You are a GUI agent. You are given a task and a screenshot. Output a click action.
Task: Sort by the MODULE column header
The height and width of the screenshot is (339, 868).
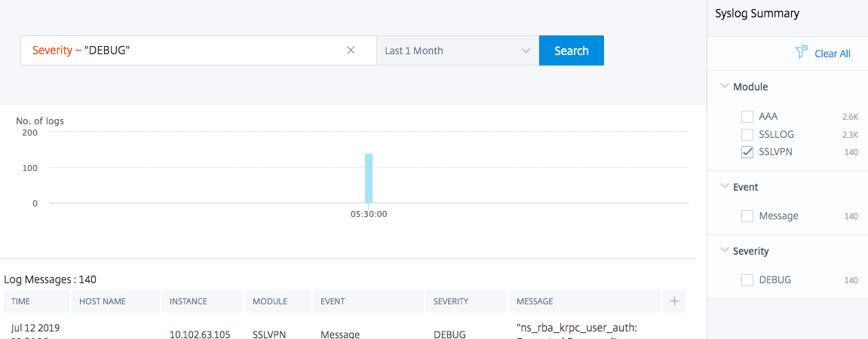[278, 301]
